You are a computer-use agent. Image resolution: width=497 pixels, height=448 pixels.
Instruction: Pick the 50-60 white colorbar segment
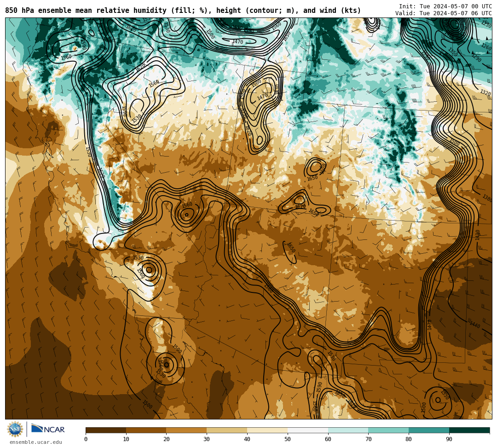point(308,430)
